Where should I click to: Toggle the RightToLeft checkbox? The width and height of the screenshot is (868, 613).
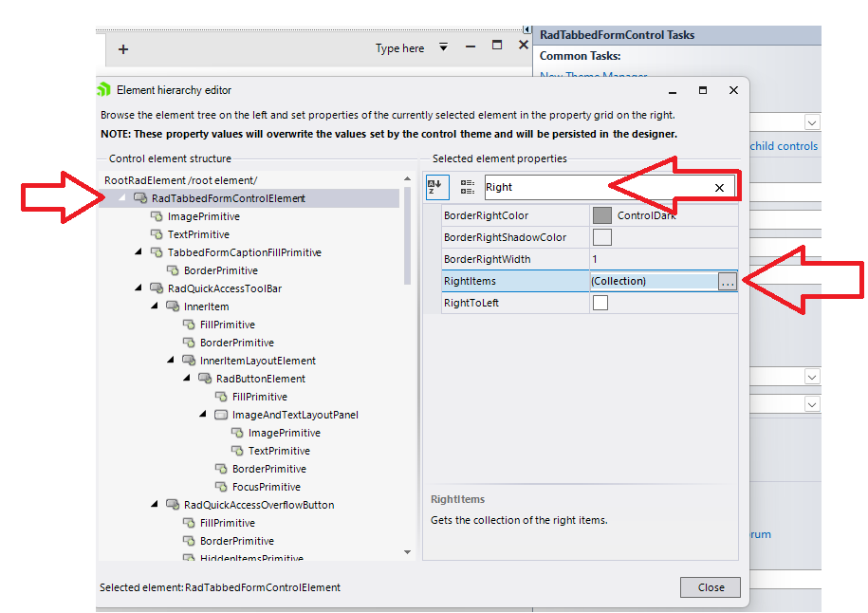pyautogui.click(x=600, y=303)
